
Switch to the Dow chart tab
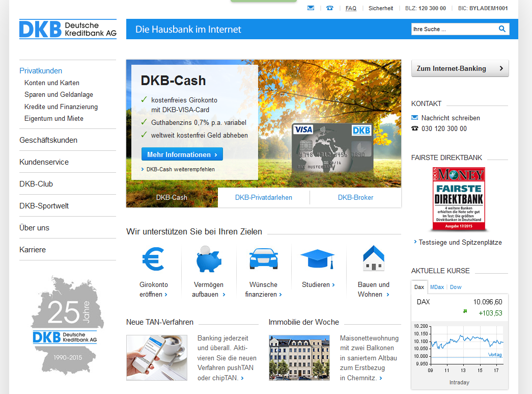tap(456, 287)
